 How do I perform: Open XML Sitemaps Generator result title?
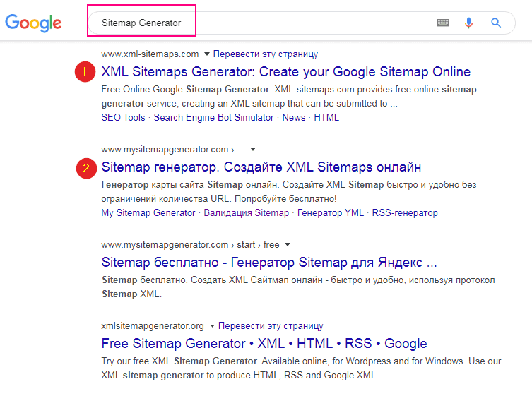click(285, 72)
